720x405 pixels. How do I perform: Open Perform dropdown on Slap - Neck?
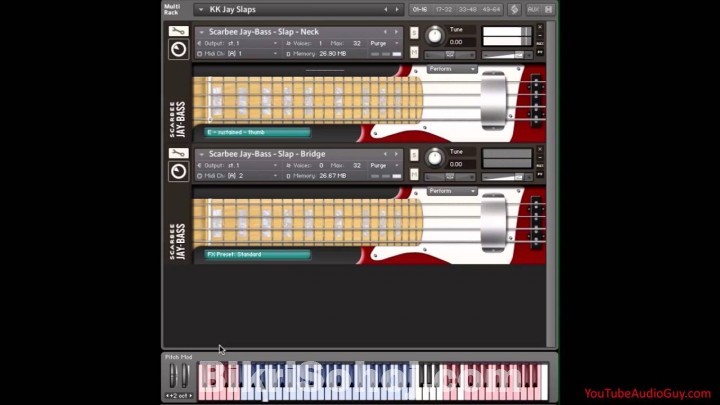452,69
